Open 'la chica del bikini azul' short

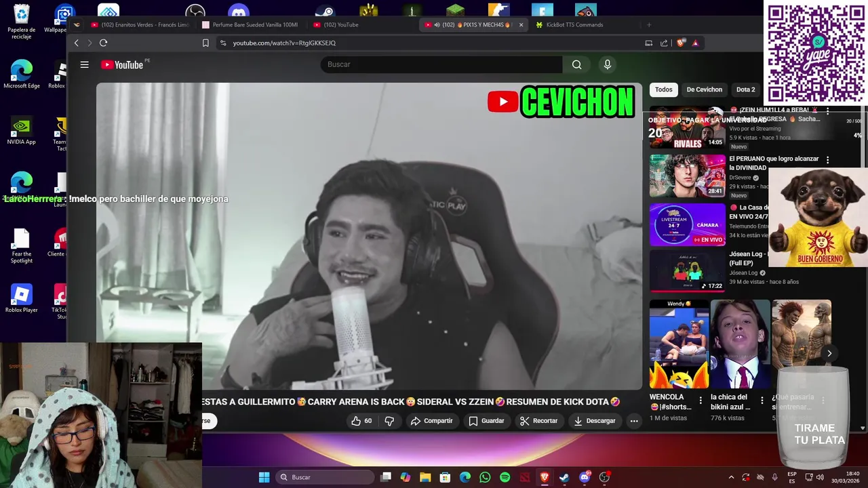point(740,344)
